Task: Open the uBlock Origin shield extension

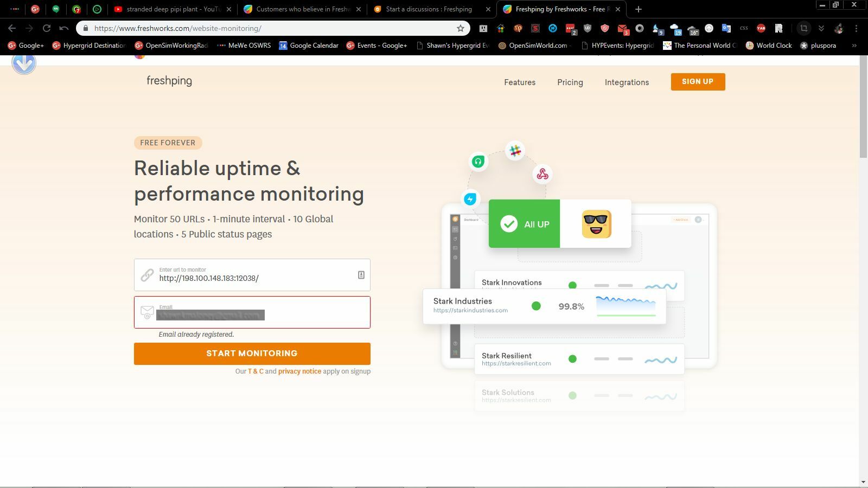Action: coord(588,28)
